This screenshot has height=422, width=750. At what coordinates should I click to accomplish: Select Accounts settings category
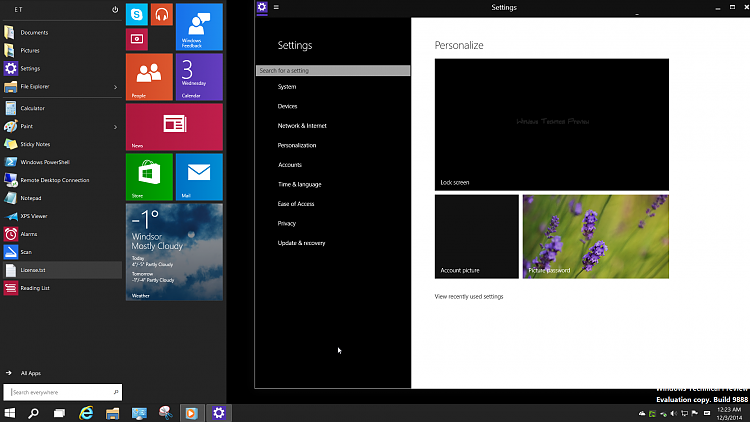tap(290, 165)
